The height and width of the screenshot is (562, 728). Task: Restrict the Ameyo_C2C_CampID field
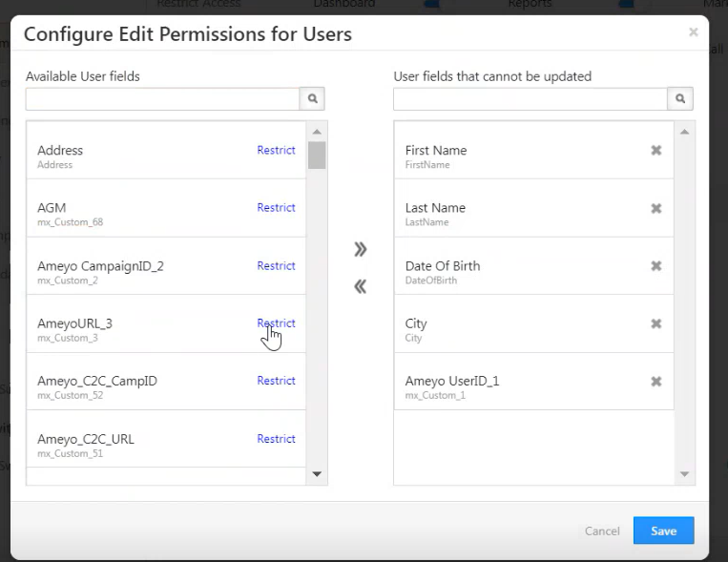(x=276, y=380)
